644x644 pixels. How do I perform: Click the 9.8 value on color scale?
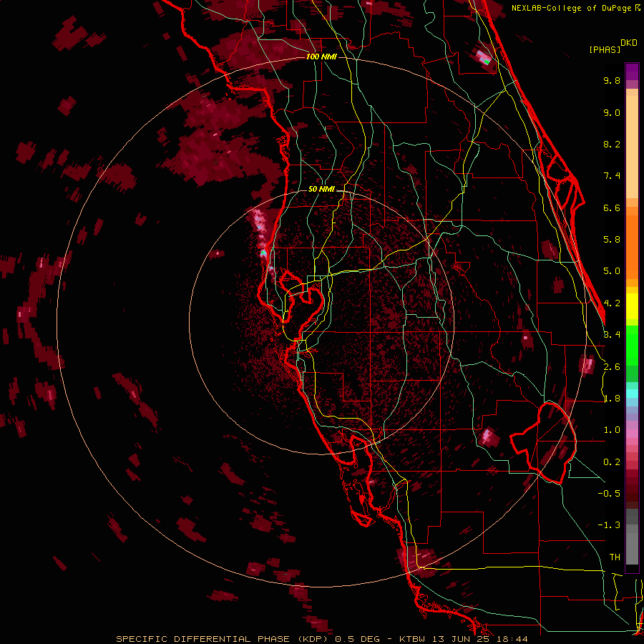pos(612,80)
